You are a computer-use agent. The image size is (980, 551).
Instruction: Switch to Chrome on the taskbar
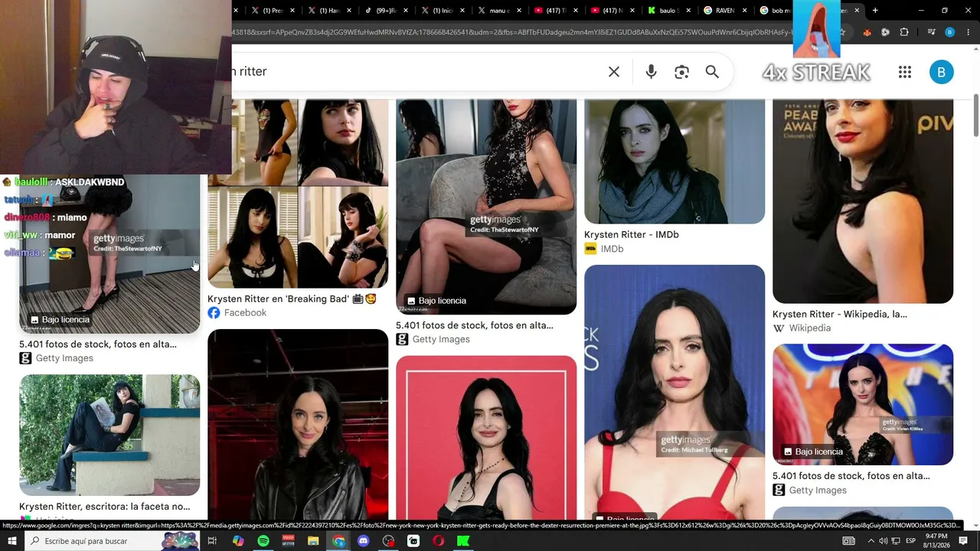point(338,541)
